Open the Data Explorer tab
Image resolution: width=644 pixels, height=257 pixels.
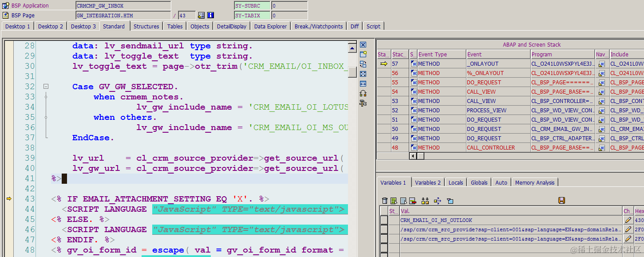[x=270, y=26]
